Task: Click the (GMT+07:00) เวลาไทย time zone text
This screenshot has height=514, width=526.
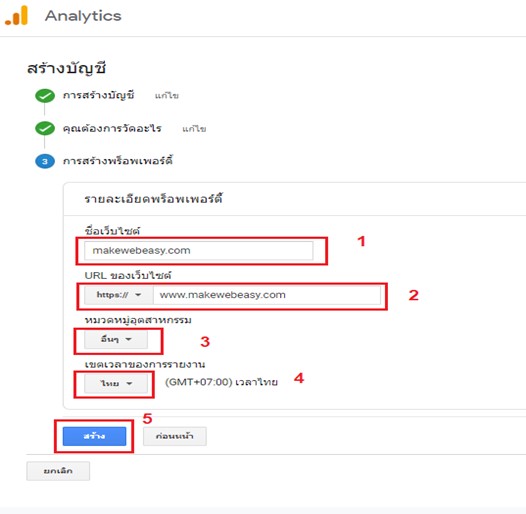Action: point(221,382)
